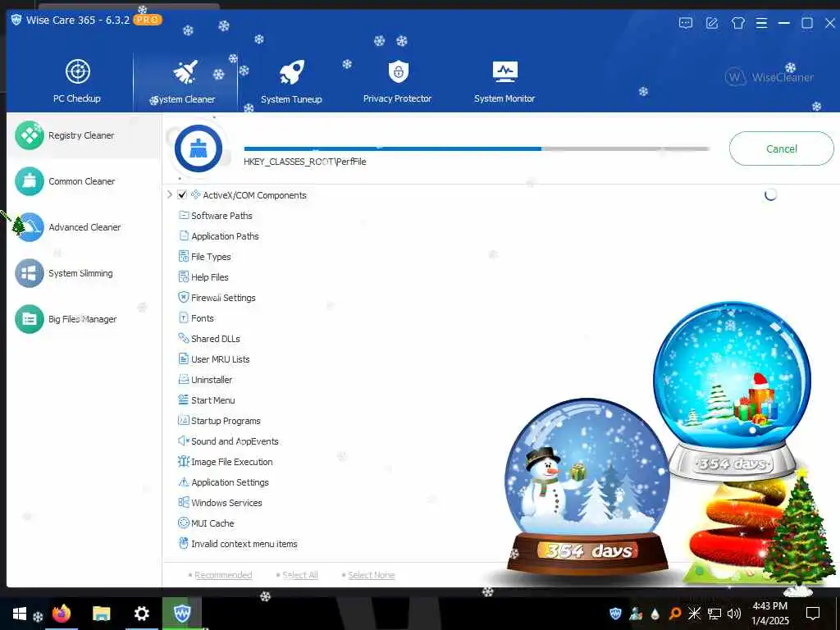840x630 pixels.
Task: Cancel the registry scan
Action: [x=781, y=149]
